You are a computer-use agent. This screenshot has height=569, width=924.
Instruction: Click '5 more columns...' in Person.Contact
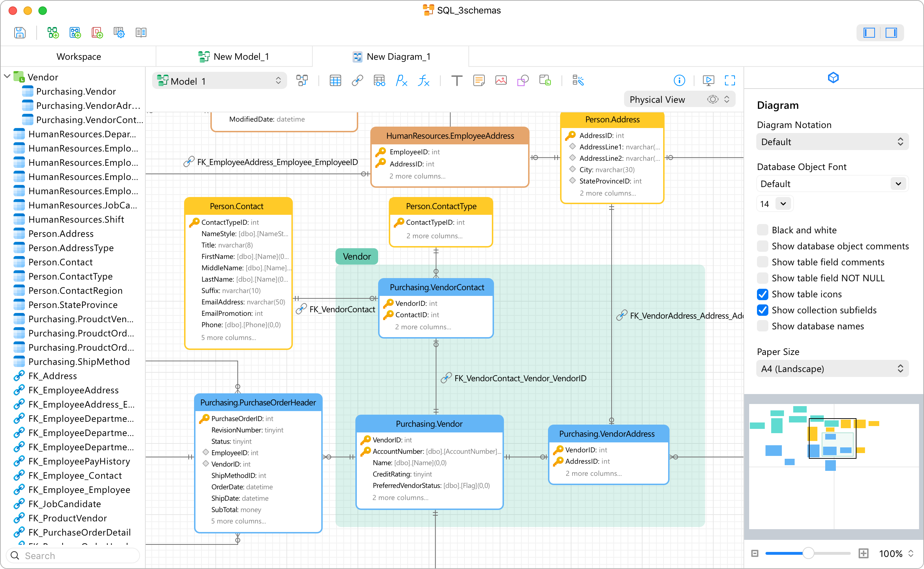pyautogui.click(x=228, y=337)
